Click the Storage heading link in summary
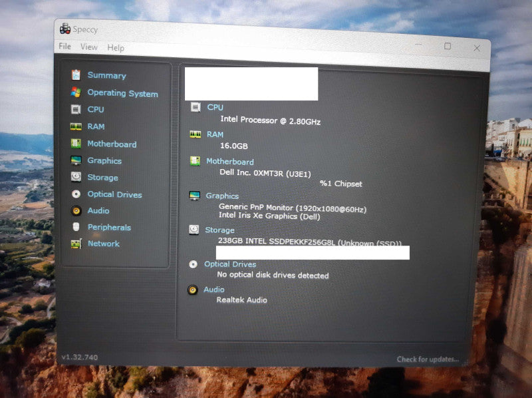The height and width of the screenshot is (398, 532). click(219, 230)
